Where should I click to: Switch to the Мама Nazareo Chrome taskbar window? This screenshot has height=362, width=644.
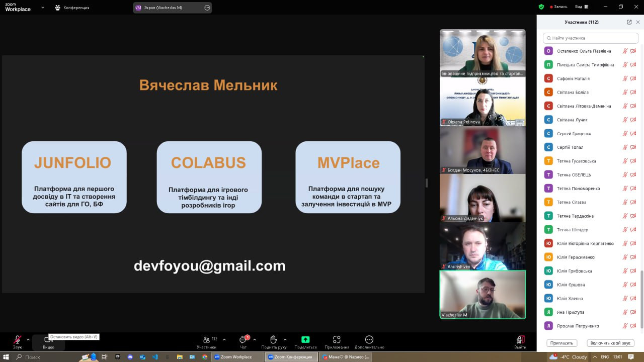click(x=345, y=357)
